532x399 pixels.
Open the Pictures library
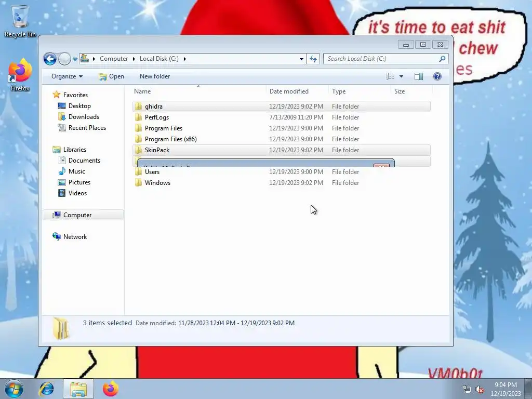tap(79, 182)
